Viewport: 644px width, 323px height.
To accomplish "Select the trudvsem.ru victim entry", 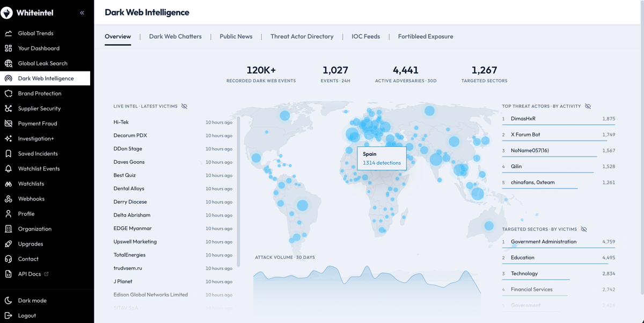I will (x=173, y=268).
